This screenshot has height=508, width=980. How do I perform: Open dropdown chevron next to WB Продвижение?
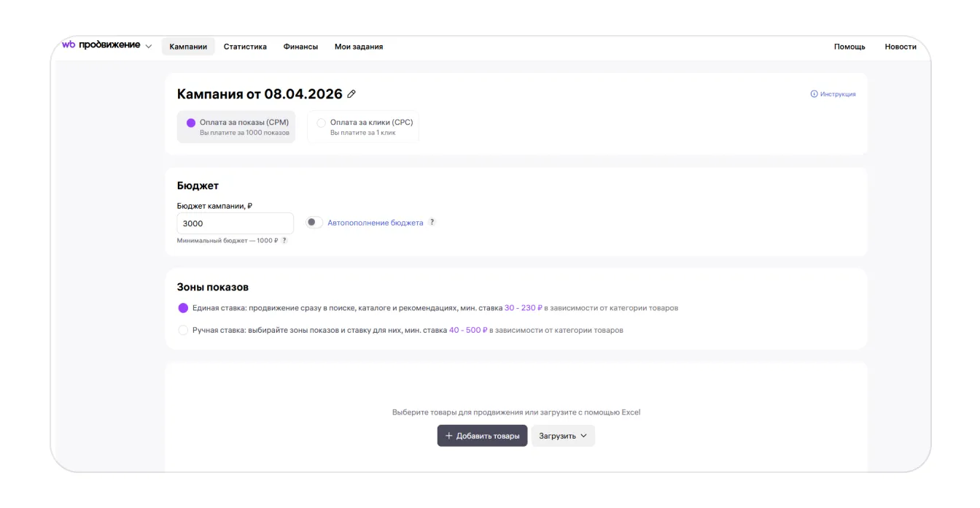149,46
